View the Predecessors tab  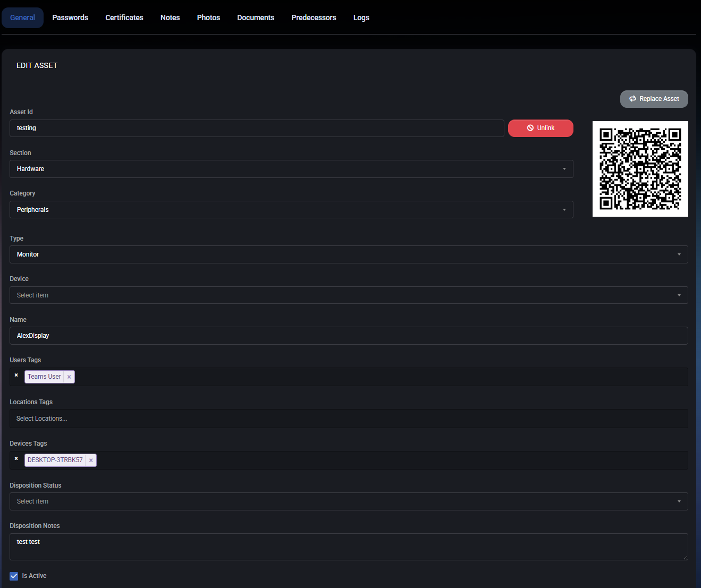(x=314, y=17)
